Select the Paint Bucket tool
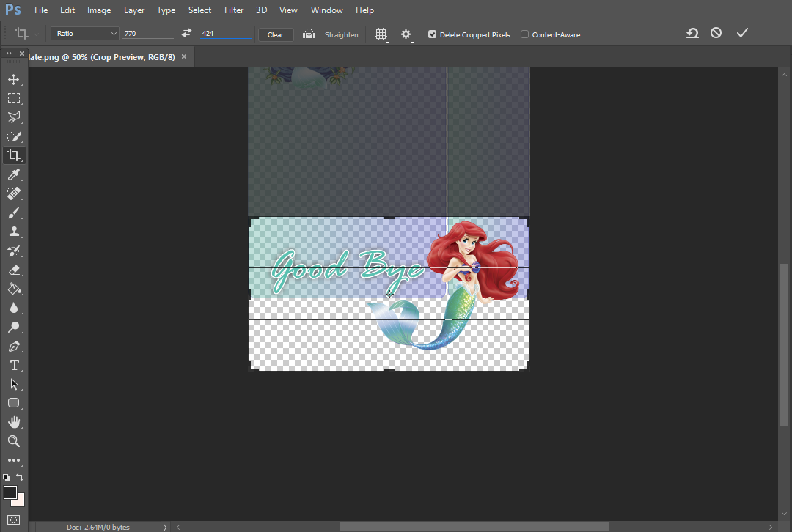This screenshot has height=532, width=792. [14, 289]
